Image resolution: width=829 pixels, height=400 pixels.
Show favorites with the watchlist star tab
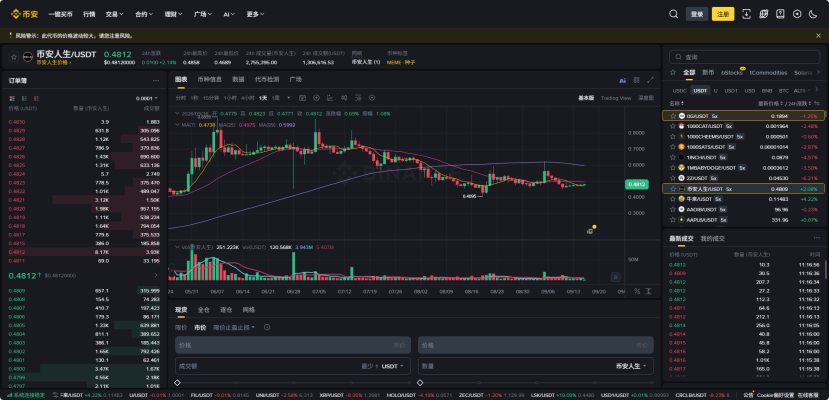coord(673,73)
